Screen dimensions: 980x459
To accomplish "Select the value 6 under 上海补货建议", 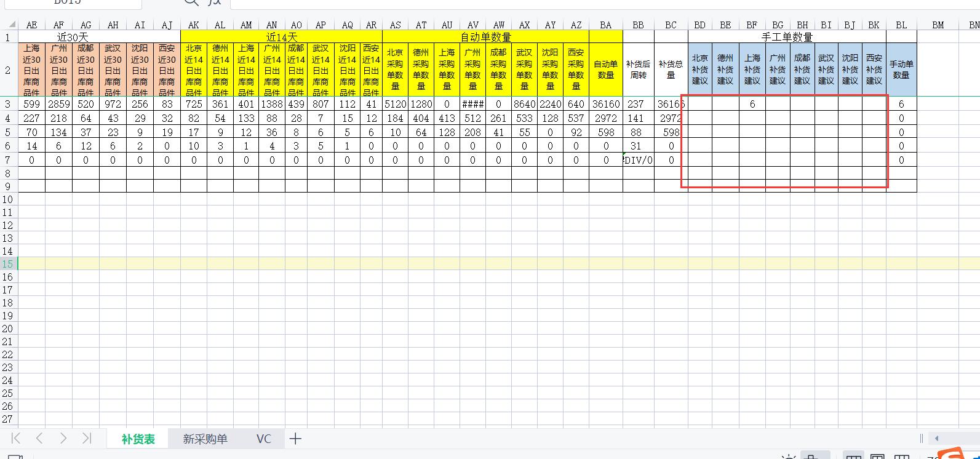I will tap(752, 104).
